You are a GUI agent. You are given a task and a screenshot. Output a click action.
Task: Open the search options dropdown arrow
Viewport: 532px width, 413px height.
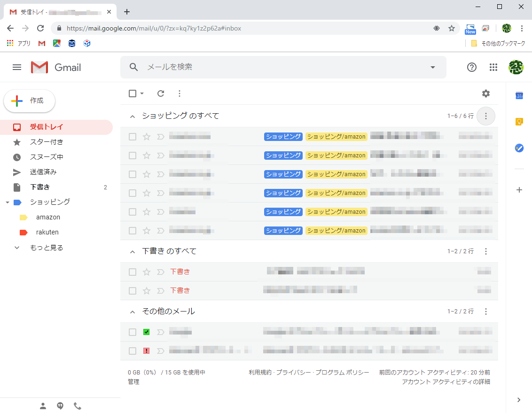click(x=432, y=67)
